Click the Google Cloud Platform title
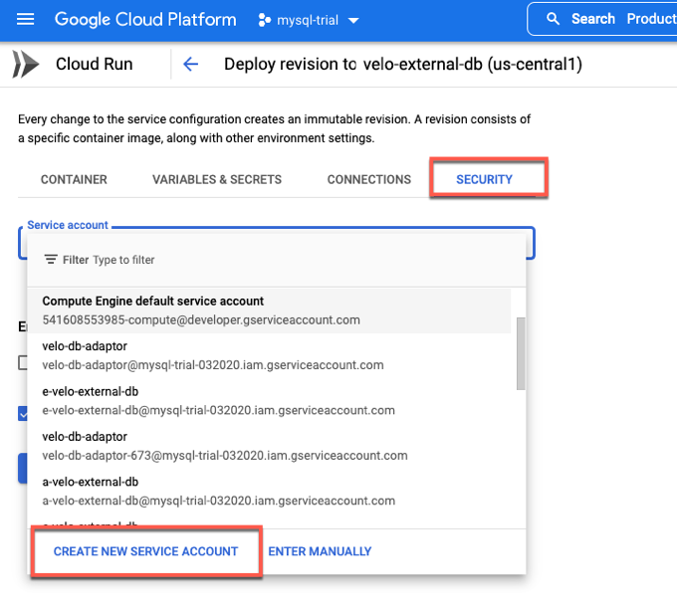Screen dimensions: 677x616 click(x=145, y=20)
